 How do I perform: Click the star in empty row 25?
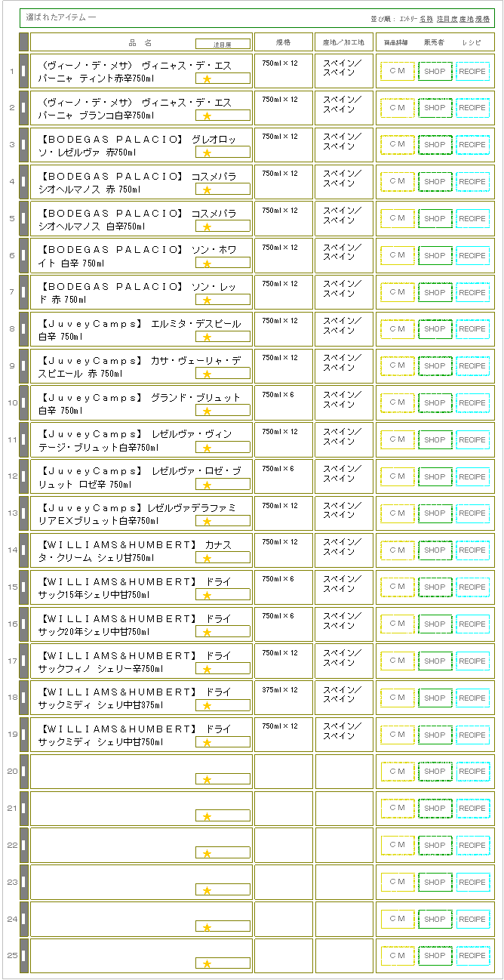[x=207, y=964]
